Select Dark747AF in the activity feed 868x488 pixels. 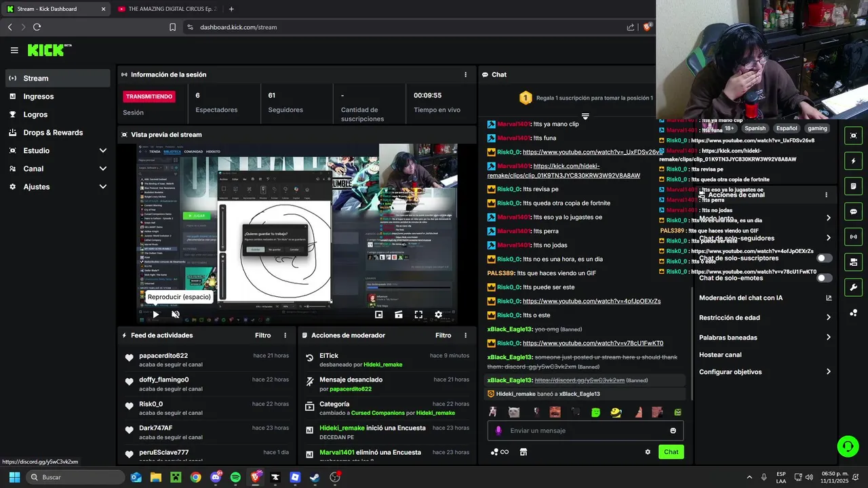pos(156,428)
